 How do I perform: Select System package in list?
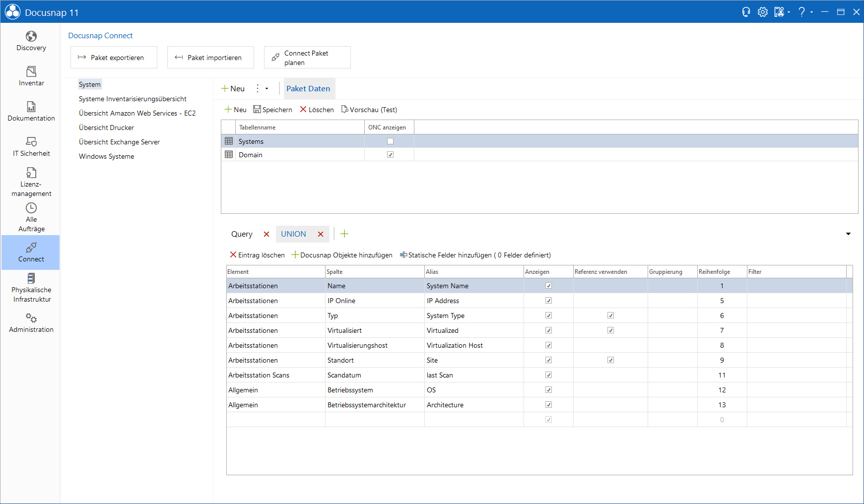90,84
